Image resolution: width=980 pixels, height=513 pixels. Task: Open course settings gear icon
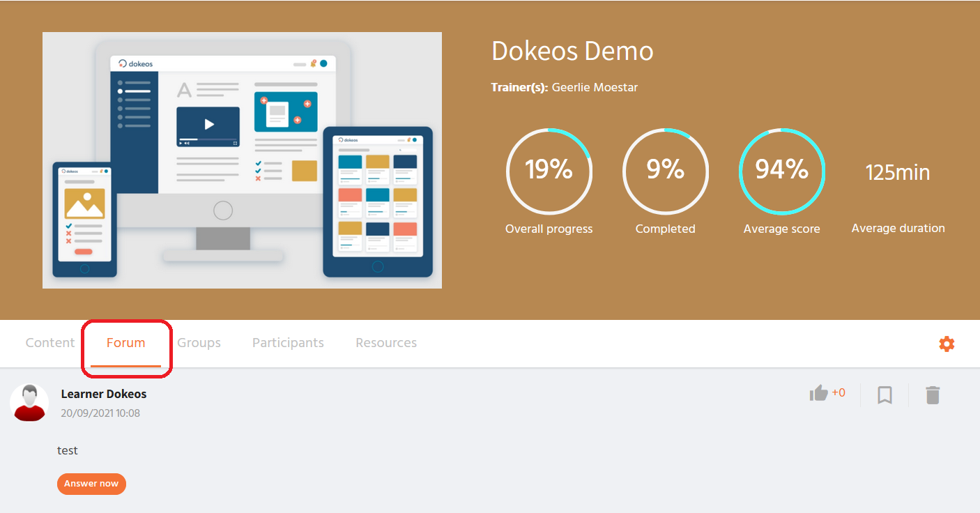[x=946, y=344]
